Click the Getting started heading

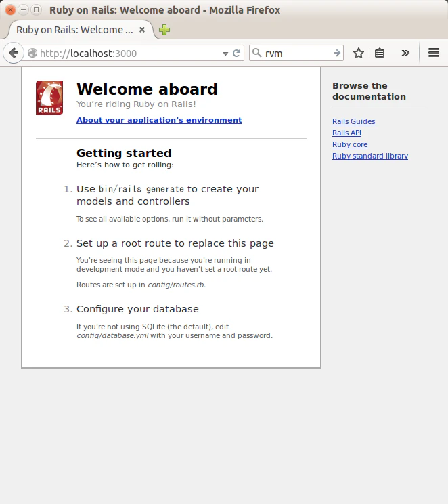pyautogui.click(x=124, y=153)
